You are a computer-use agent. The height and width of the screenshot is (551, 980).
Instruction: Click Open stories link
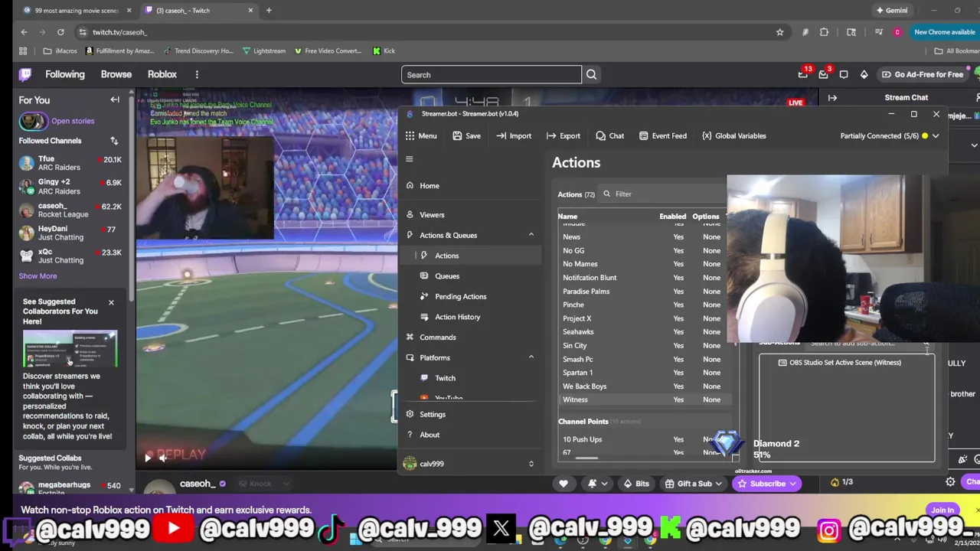73,121
